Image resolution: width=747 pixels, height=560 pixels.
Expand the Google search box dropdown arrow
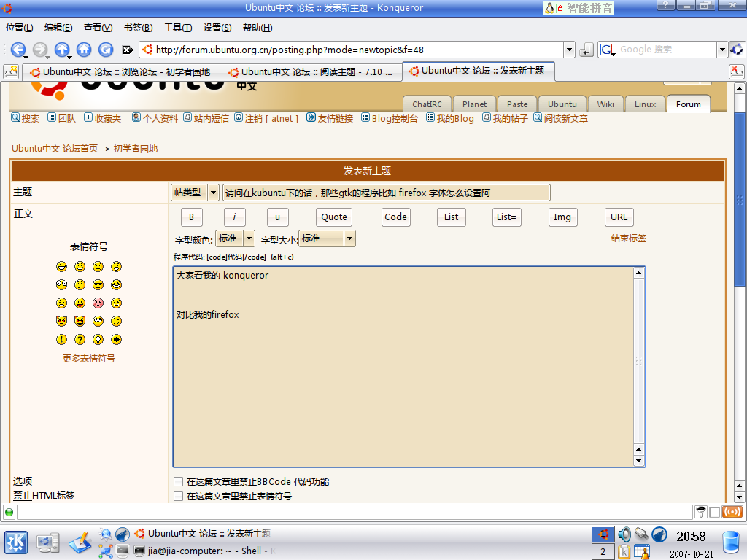pyautogui.click(x=722, y=50)
